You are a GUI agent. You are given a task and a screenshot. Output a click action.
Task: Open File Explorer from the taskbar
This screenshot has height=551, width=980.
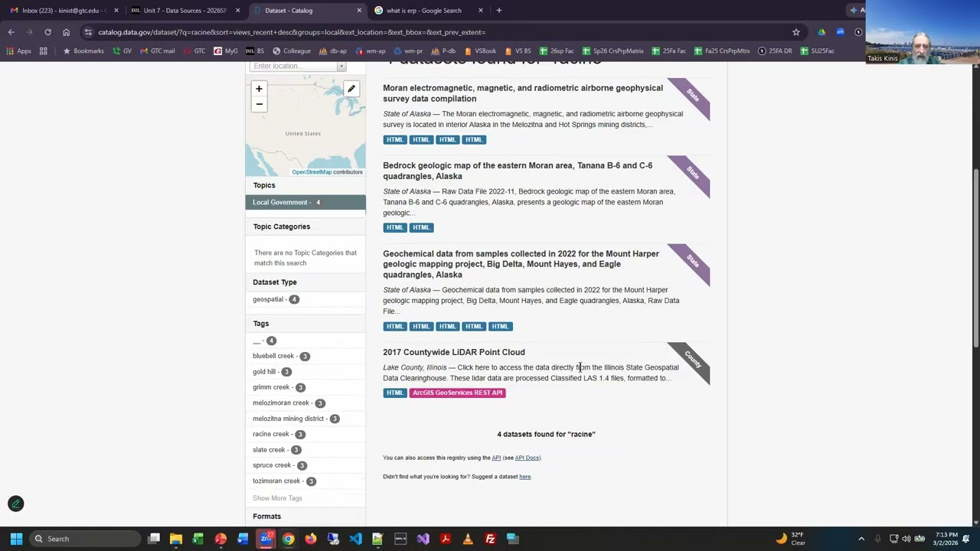coord(176,539)
